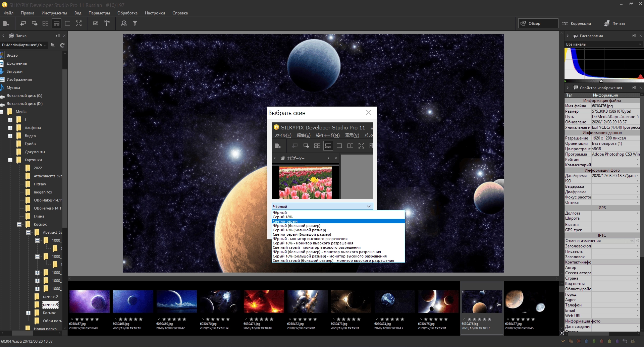
Task: Refresh the folder tree
Action: point(62,45)
